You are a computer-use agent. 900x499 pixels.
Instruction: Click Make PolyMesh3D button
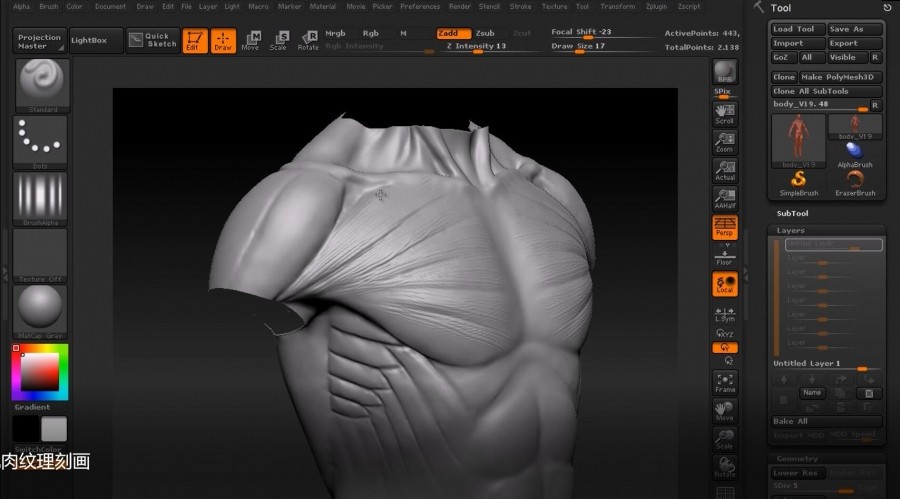[840, 77]
